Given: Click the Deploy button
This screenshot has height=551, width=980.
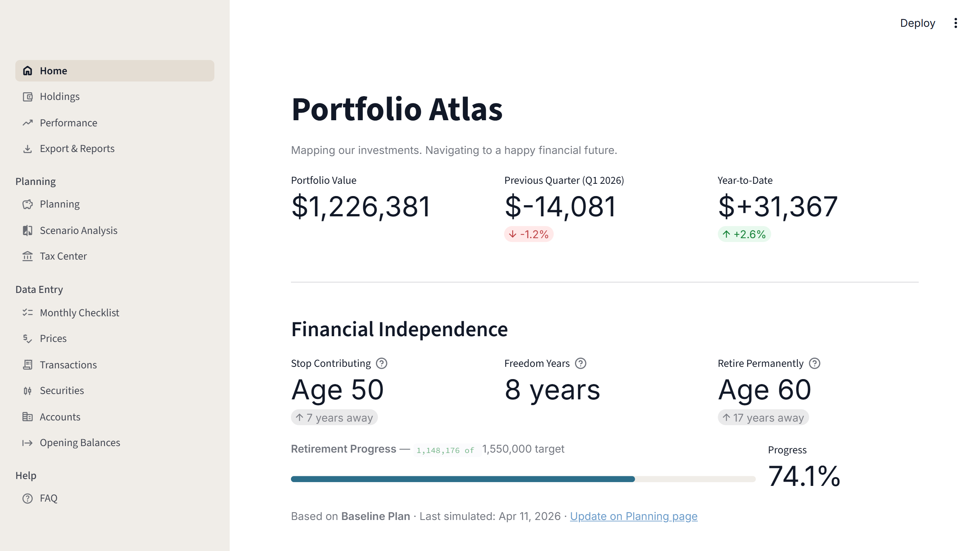Looking at the screenshot, I should (918, 23).
